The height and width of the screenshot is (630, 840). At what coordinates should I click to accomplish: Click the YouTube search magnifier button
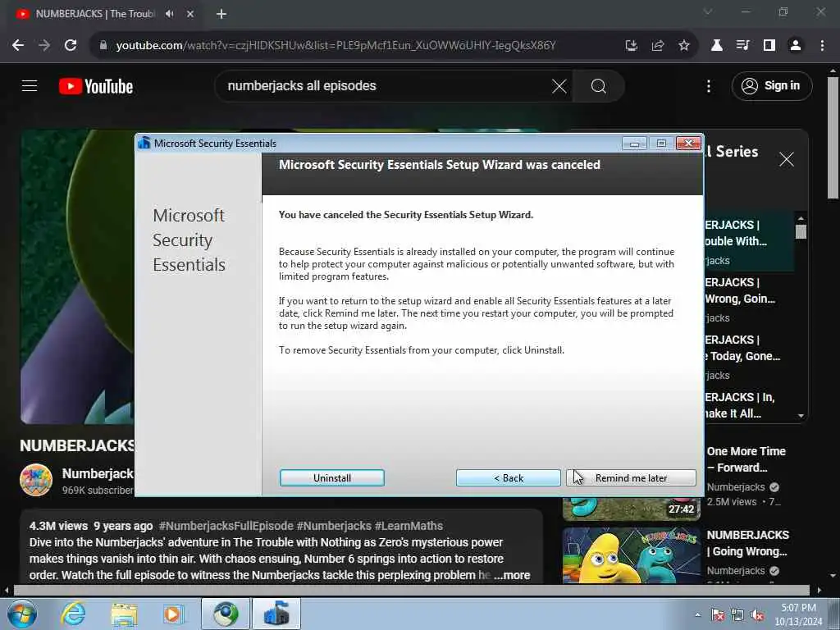click(x=598, y=85)
